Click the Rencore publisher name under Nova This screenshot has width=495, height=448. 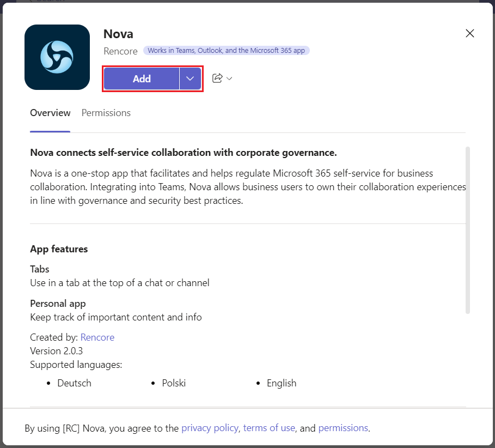[120, 51]
